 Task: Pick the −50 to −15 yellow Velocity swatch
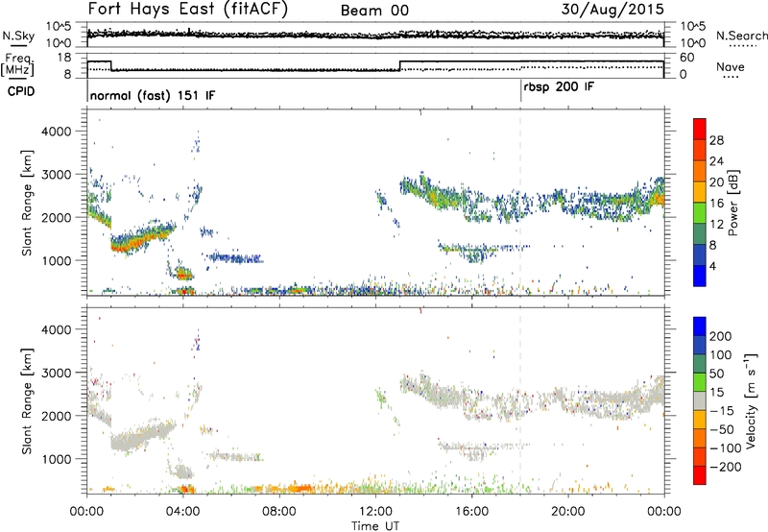pyautogui.click(x=700, y=420)
